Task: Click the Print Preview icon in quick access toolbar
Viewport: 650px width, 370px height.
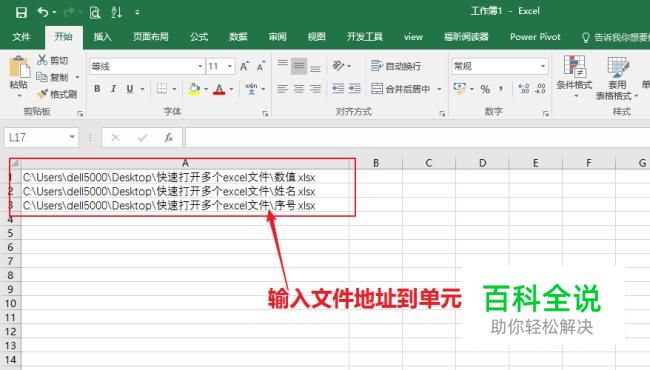Action: 95,12
